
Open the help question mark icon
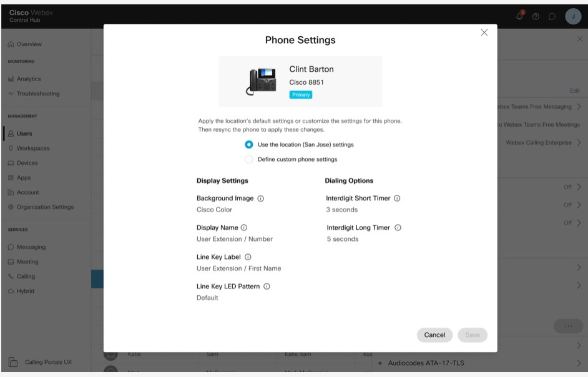click(536, 17)
